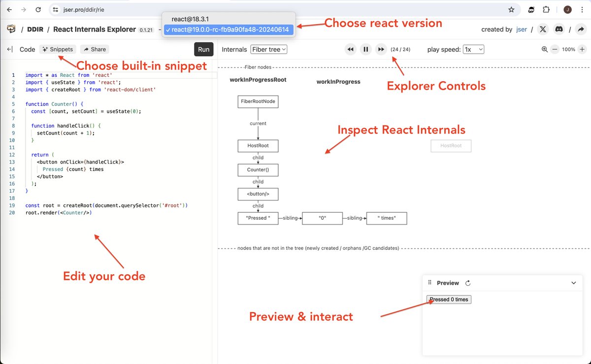Step backward using the rewind control
Screen dimensions: 591x364
(351, 49)
